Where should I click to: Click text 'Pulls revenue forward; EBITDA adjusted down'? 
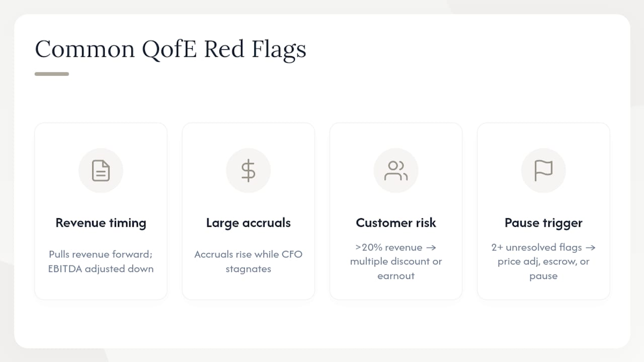101,261
